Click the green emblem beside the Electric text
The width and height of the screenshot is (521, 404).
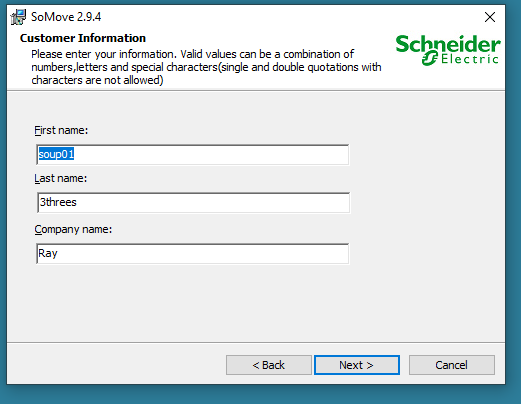pyautogui.click(x=429, y=59)
